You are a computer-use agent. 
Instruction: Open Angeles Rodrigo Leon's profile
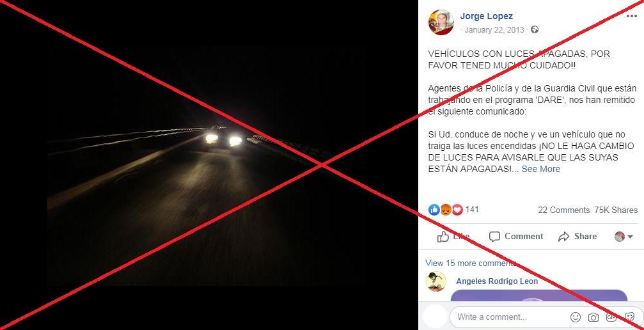point(496,281)
